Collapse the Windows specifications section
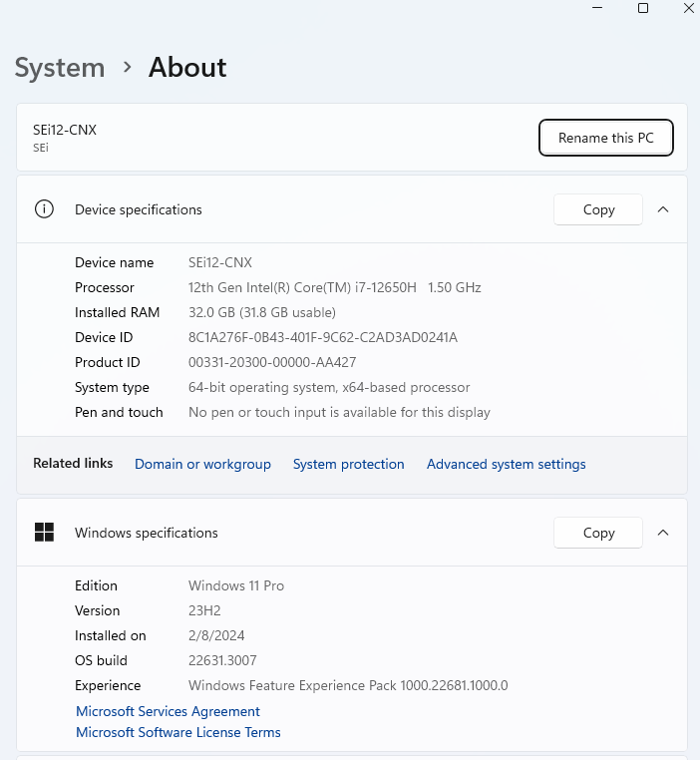 [663, 533]
